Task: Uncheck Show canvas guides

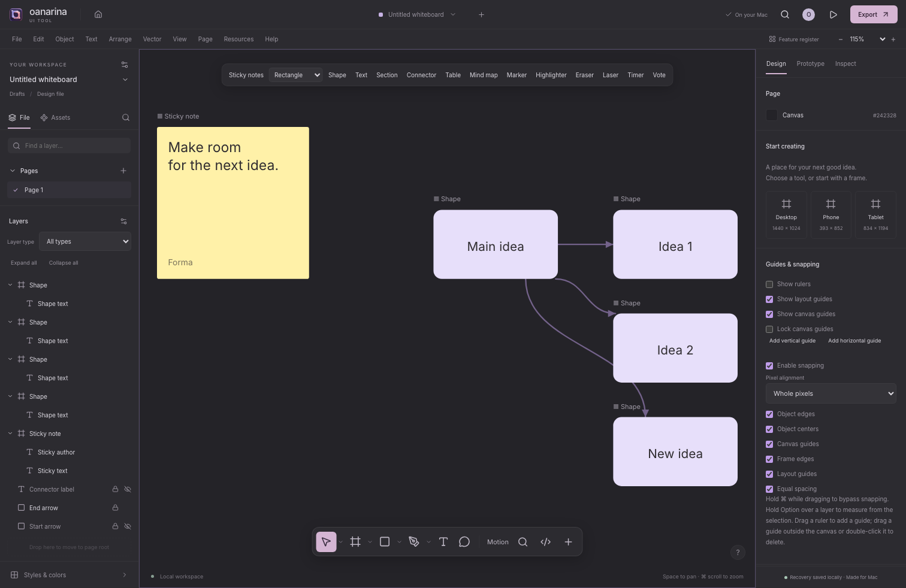Action: point(769,314)
